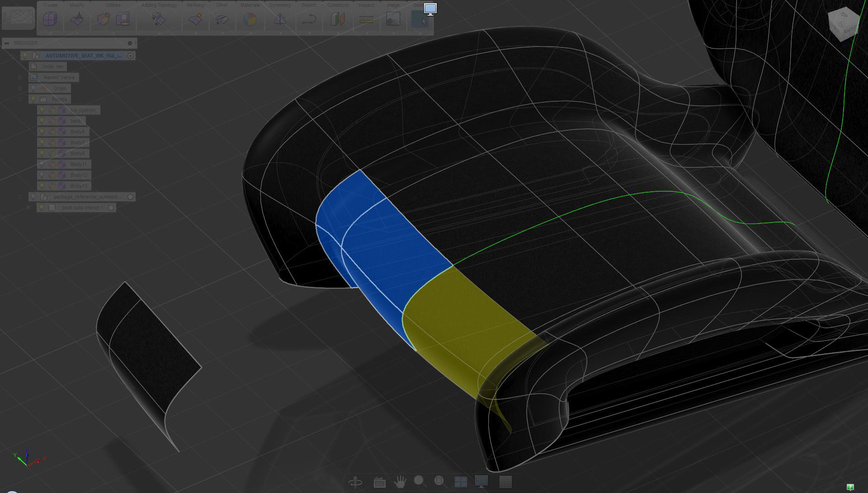Open the Adding Topology toolbar menu
Image resolution: width=868 pixels, height=493 pixels.
click(x=159, y=5)
